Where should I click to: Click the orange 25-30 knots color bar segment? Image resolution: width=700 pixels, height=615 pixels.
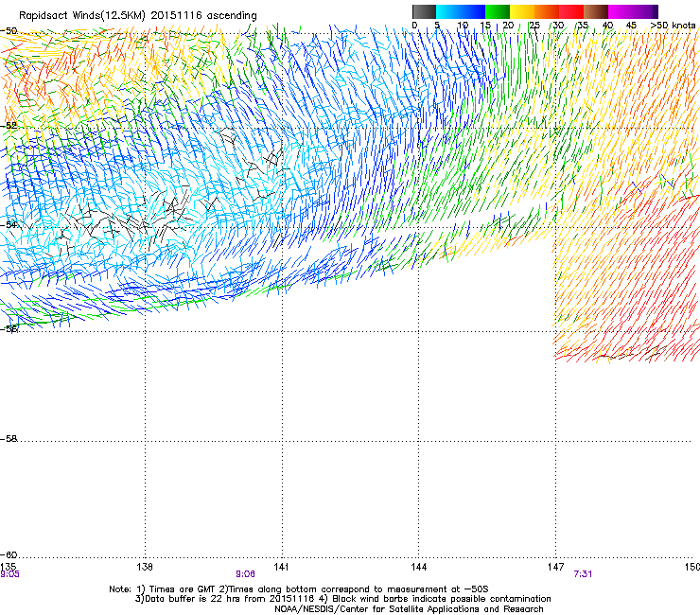coord(547,11)
